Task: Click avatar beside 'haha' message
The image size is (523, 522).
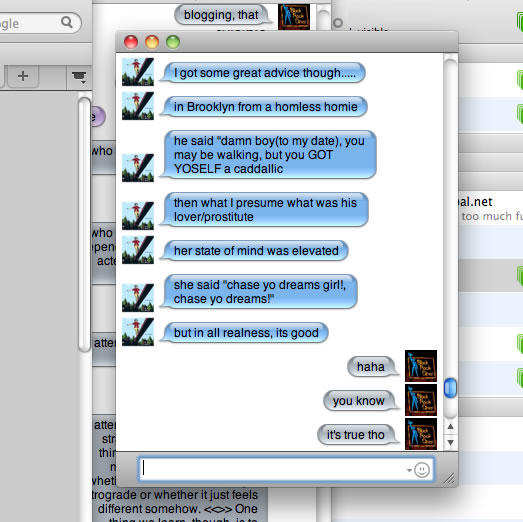Action: pos(421,366)
